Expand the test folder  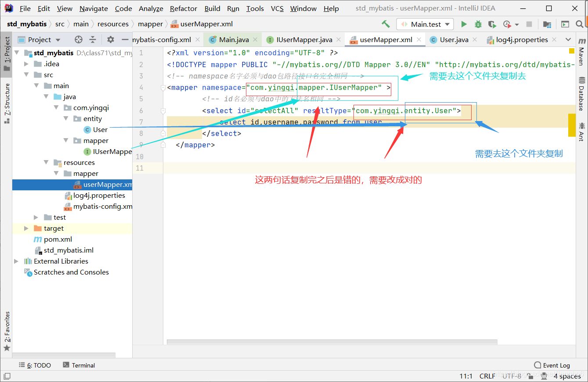36,217
